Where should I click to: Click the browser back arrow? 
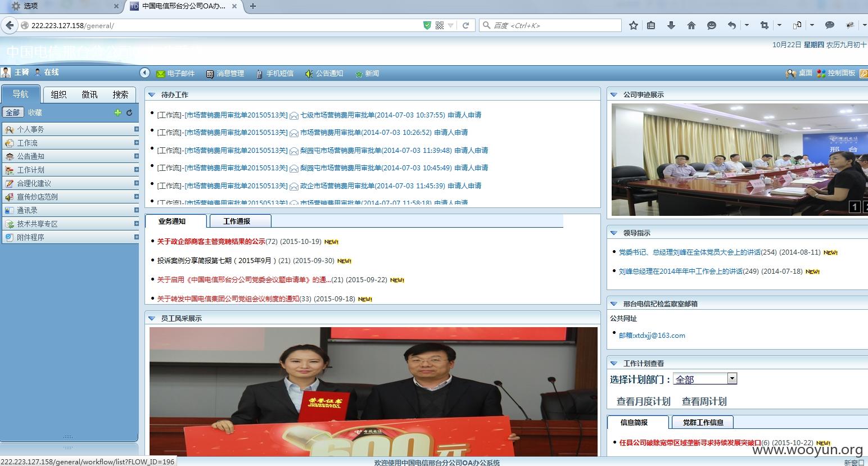click(x=10, y=25)
